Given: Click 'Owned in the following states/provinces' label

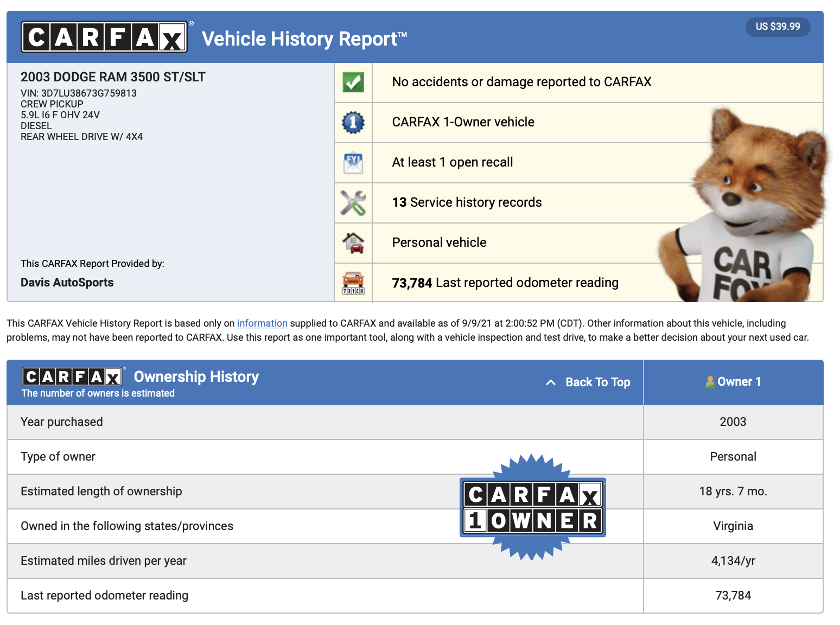Looking at the screenshot, I should click(127, 526).
